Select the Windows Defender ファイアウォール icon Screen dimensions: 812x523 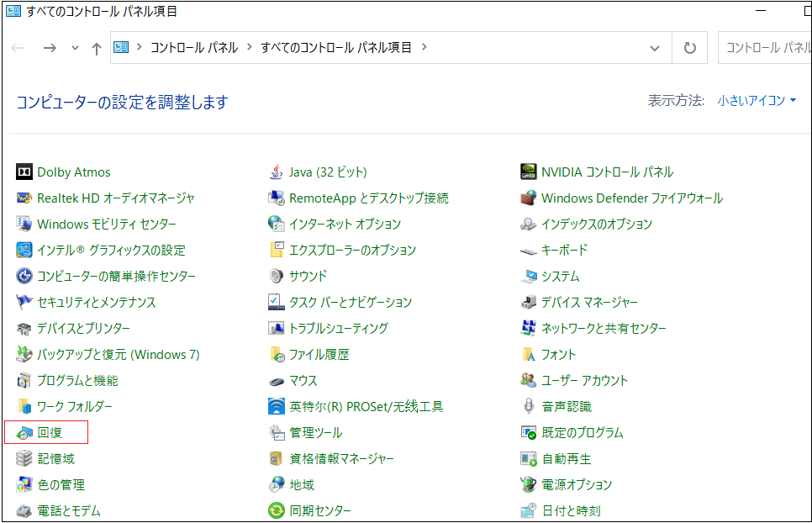[x=528, y=198]
